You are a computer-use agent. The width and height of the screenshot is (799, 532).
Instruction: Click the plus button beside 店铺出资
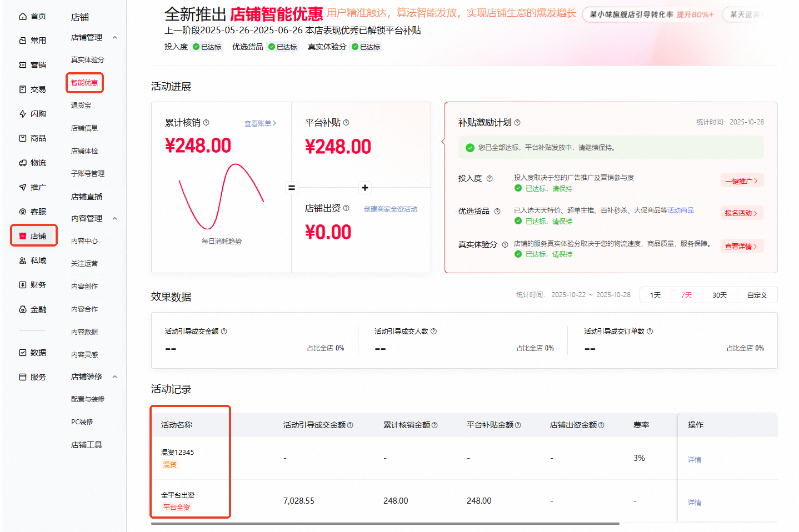(365, 188)
